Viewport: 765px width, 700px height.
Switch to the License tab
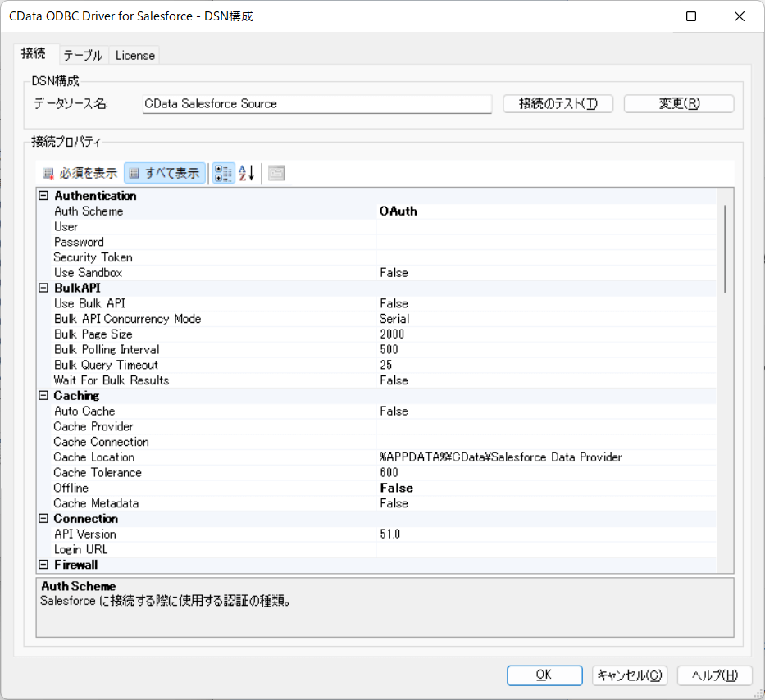pyautogui.click(x=134, y=56)
